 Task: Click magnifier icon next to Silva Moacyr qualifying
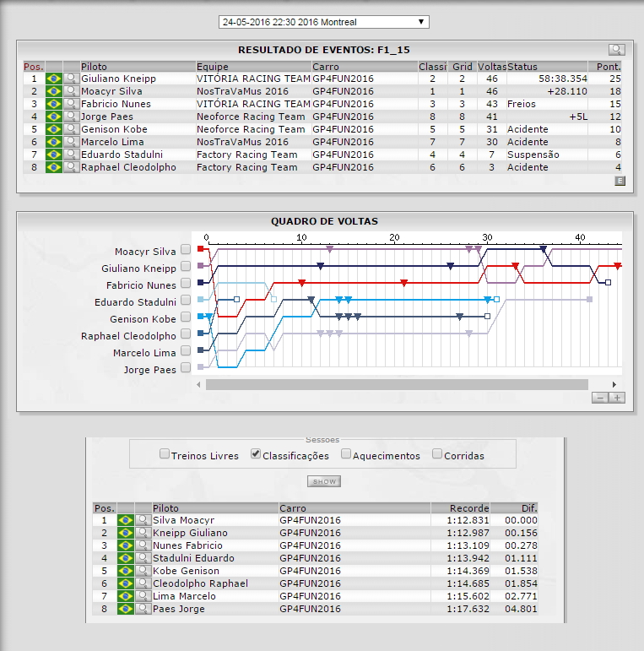coord(143,520)
